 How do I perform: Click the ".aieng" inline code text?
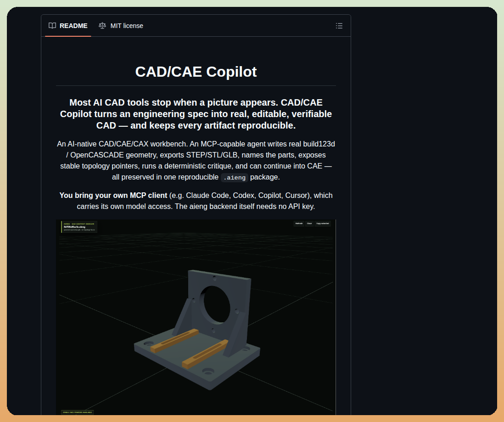(x=235, y=178)
